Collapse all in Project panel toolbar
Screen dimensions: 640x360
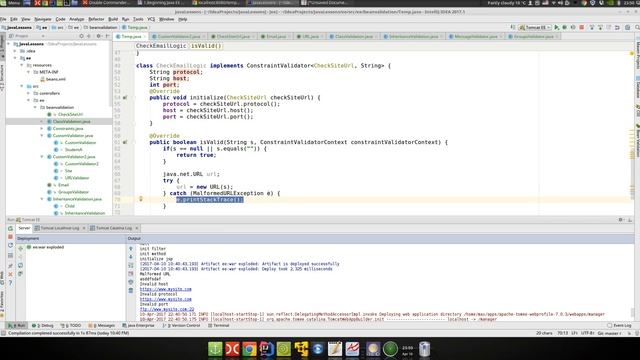point(89,36)
